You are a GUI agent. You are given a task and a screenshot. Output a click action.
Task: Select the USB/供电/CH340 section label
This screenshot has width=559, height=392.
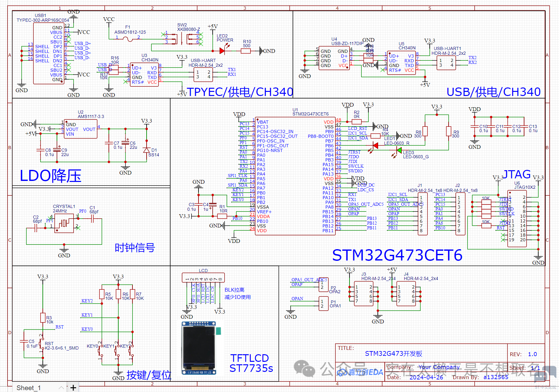click(494, 92)
